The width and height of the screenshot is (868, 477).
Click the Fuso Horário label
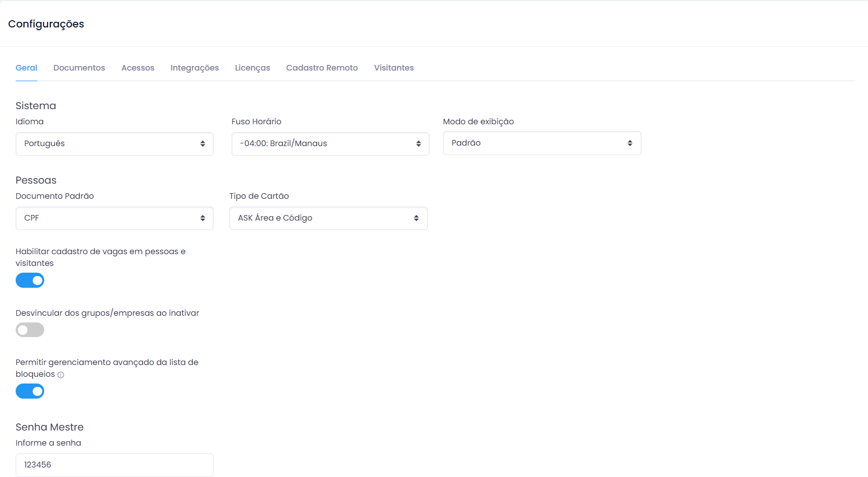pyautogui.click(x=256, y=121)
